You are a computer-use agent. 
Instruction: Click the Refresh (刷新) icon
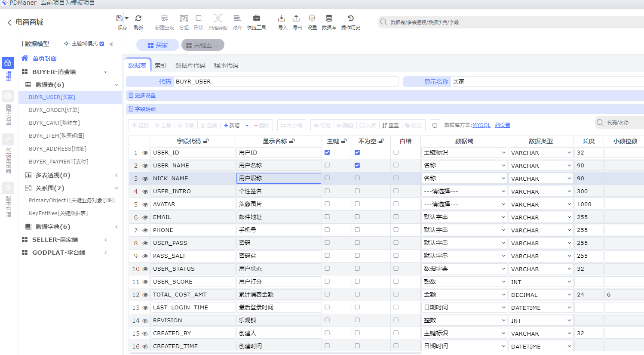click(138, 18)
